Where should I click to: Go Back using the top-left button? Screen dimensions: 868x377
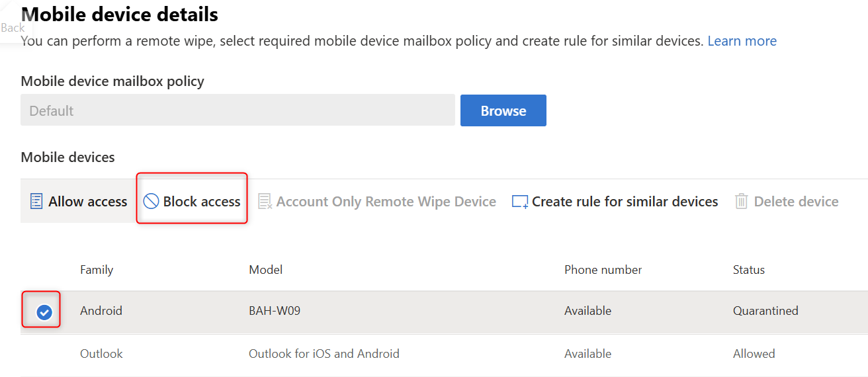13,28
